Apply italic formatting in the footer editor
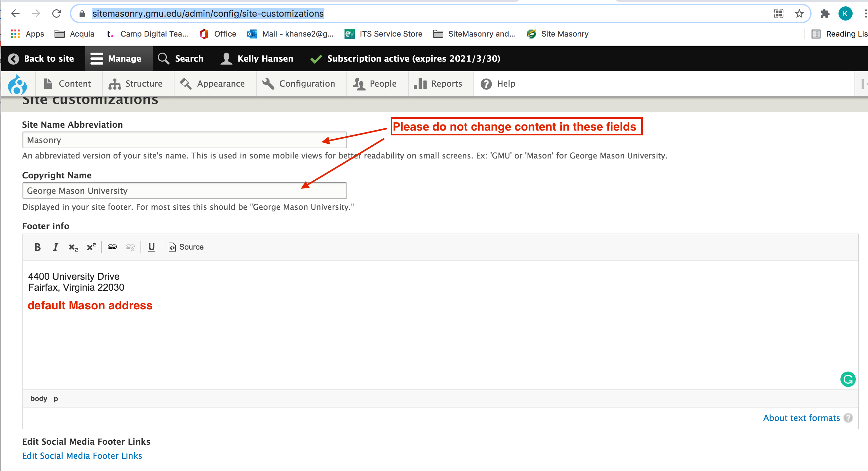 55,247
